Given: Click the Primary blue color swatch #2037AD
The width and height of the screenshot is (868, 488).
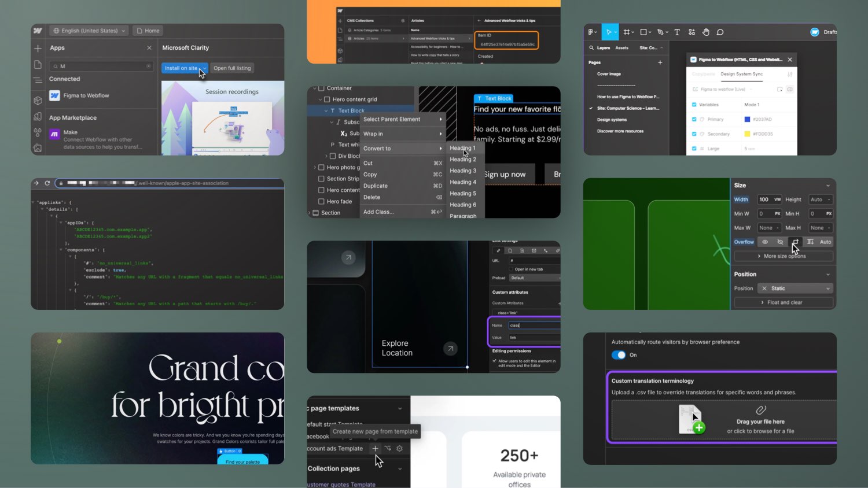Looking at the screenshot, I should tap(747, 119).
